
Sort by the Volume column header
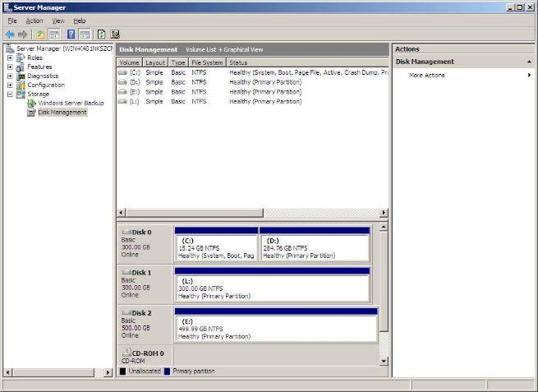[x=129, y=62]
